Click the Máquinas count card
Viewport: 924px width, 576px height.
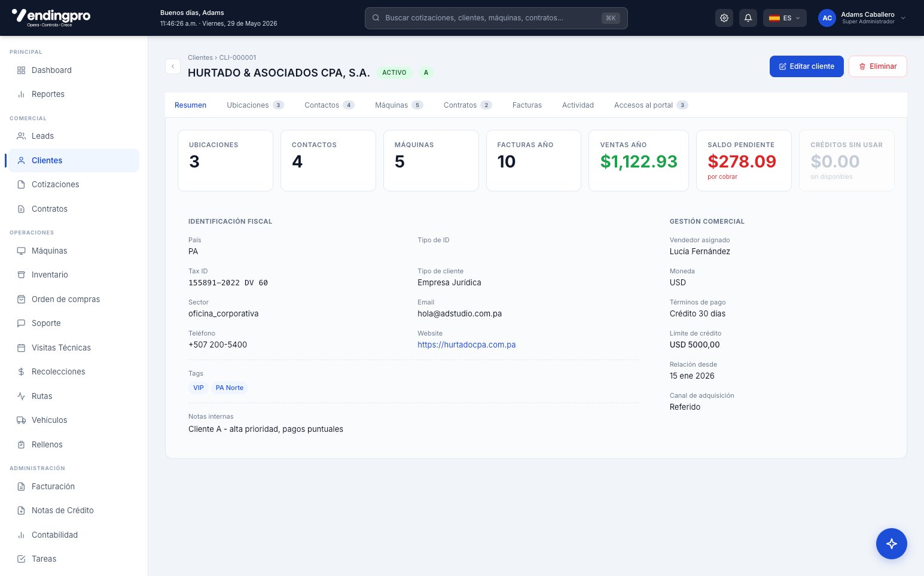(431, 161)
